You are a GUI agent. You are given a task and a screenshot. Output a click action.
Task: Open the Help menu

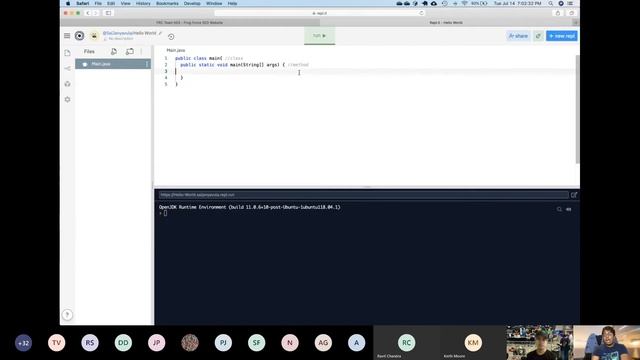232,3
